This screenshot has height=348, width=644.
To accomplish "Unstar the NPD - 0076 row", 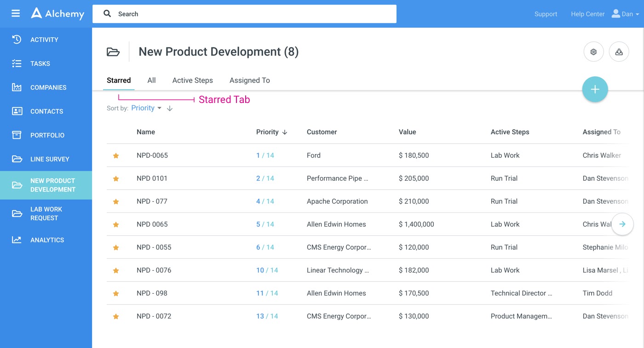I will pos(116,271).
